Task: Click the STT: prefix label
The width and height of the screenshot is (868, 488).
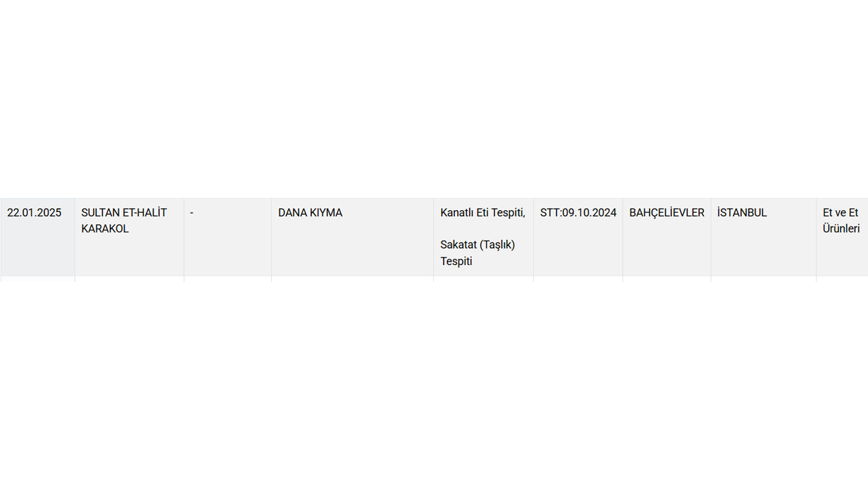Action: (551, 213)
